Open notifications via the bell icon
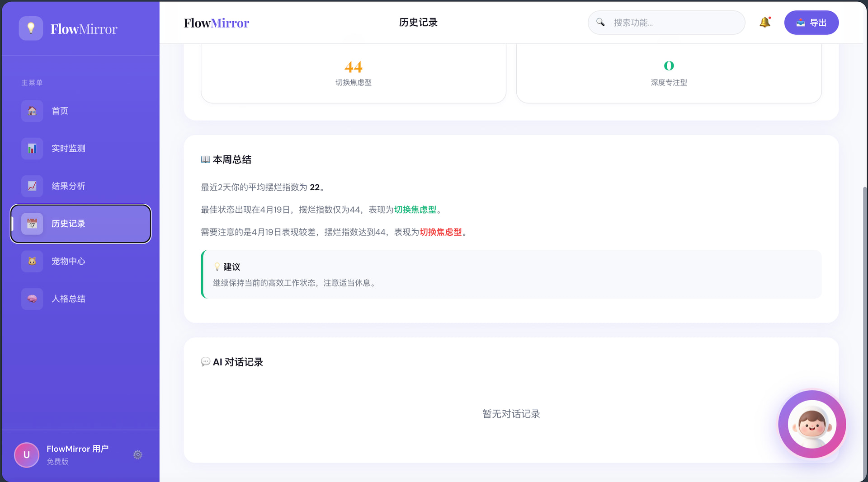Screen dimensions: 868x482 point(764,23)
